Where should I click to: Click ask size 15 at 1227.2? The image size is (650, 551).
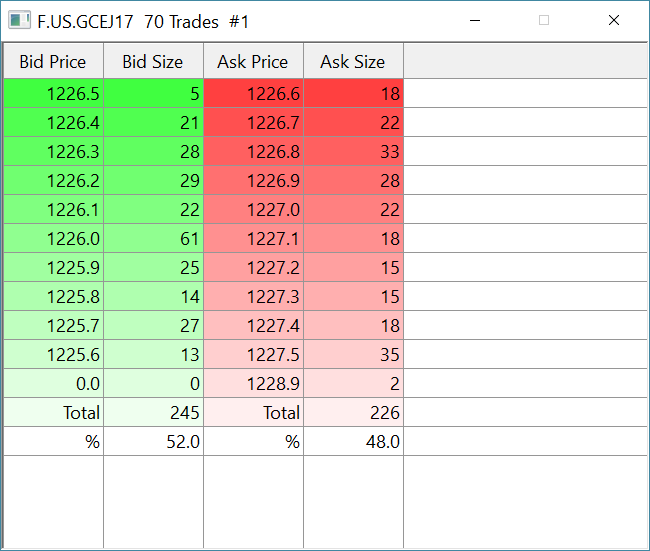pos(353,267)
